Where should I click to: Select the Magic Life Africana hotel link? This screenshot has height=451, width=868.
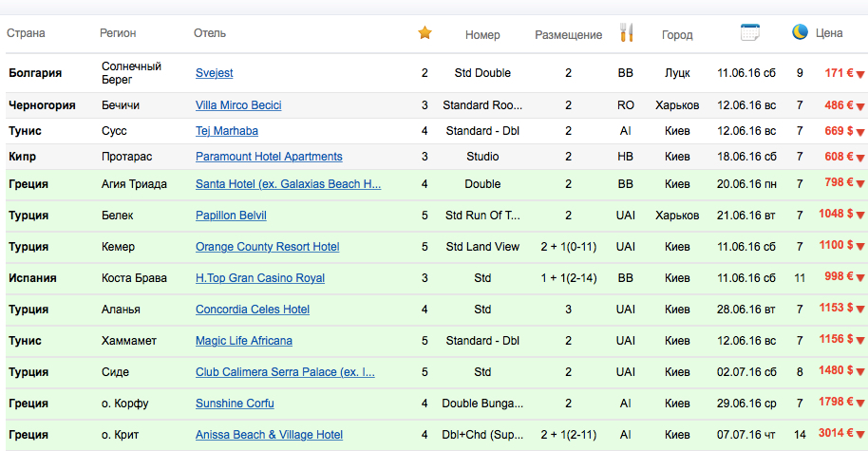pos(244,341)
